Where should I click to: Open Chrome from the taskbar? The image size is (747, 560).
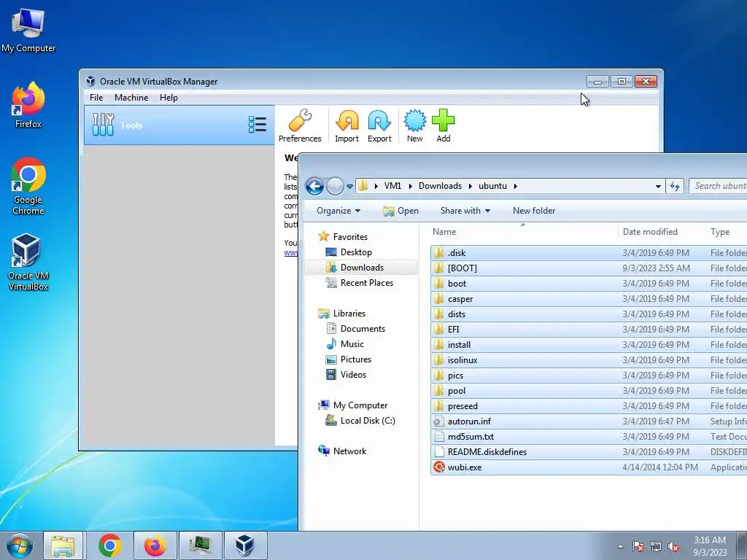pyautogui.click(x=110, y=545)
